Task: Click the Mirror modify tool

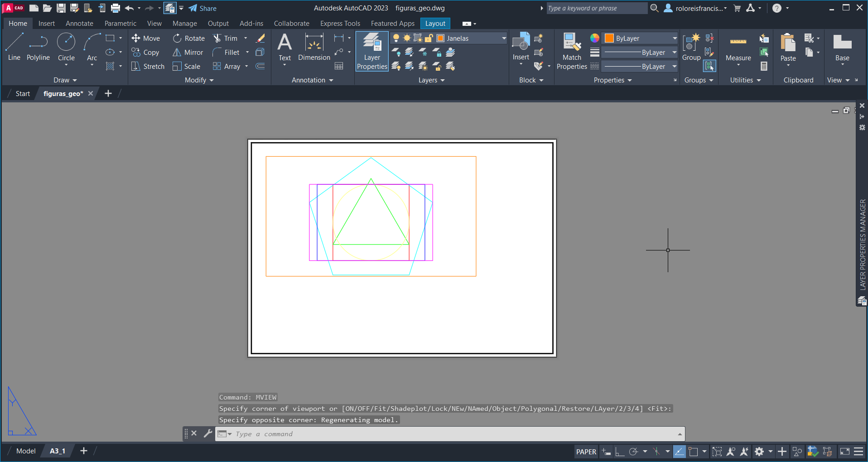Action: (x=188, y=53)
